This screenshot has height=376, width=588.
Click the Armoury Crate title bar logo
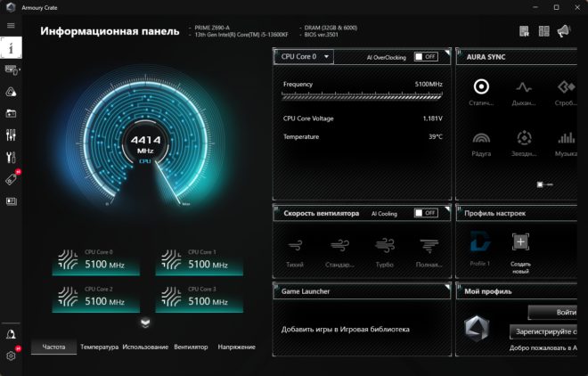[x=11, y=7]
